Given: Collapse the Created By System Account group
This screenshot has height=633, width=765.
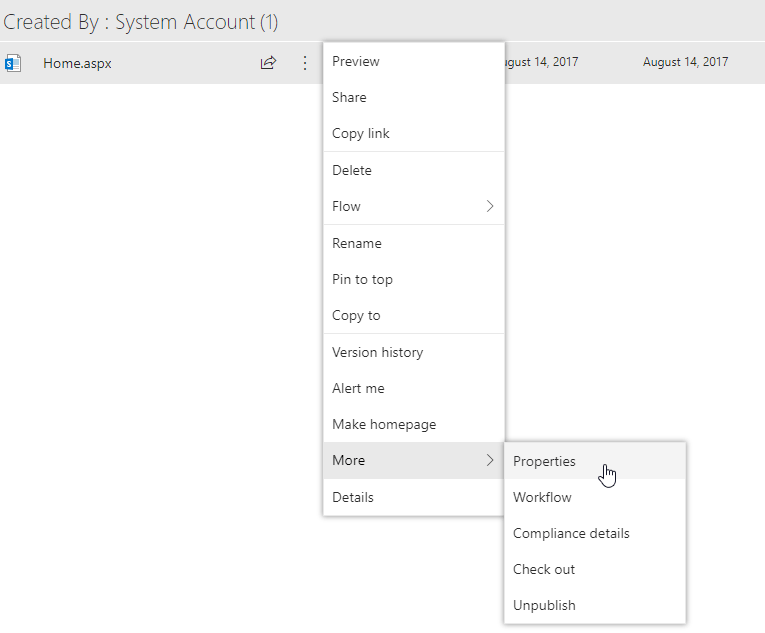Looking at the screenshot, I should point(141,21).
